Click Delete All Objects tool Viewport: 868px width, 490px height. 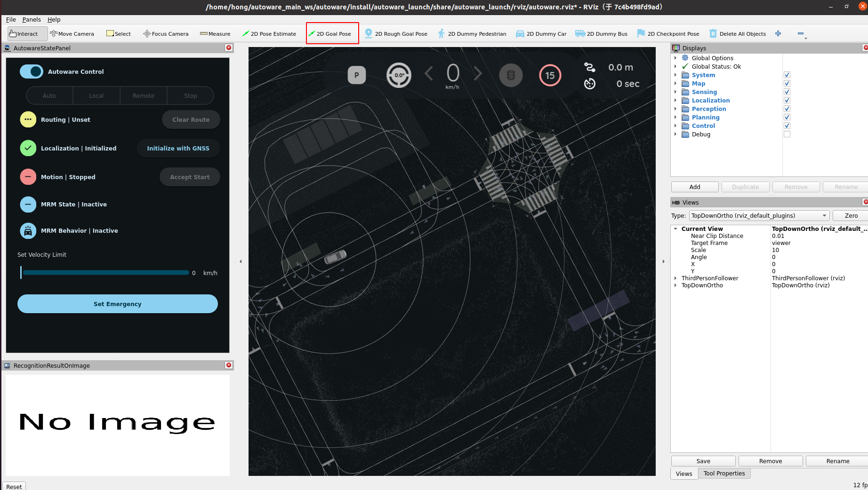pyautogui.click(x=738, y=33)
